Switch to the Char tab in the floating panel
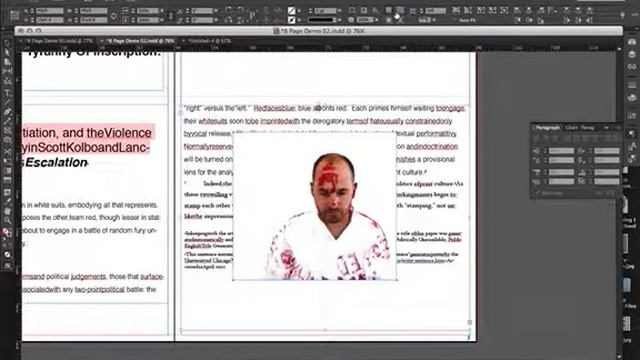640x360 pixels. click(571, 128)
